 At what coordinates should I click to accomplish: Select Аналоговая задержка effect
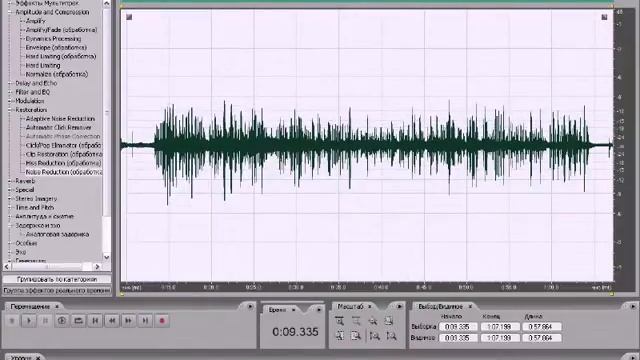[58, 235]
